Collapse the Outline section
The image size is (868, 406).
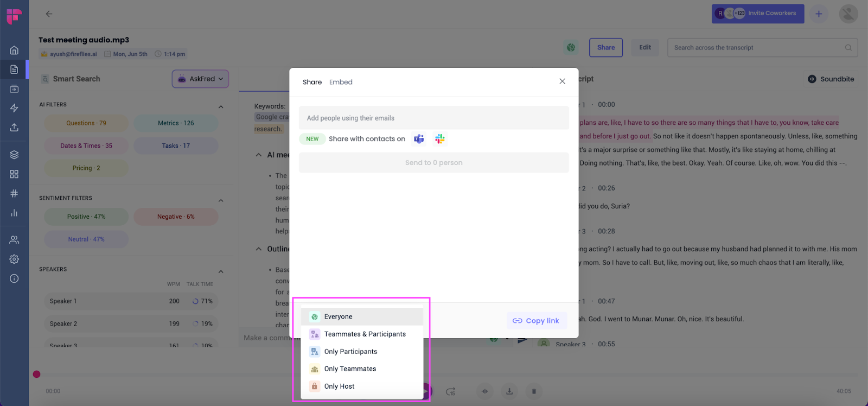point(258,249)
